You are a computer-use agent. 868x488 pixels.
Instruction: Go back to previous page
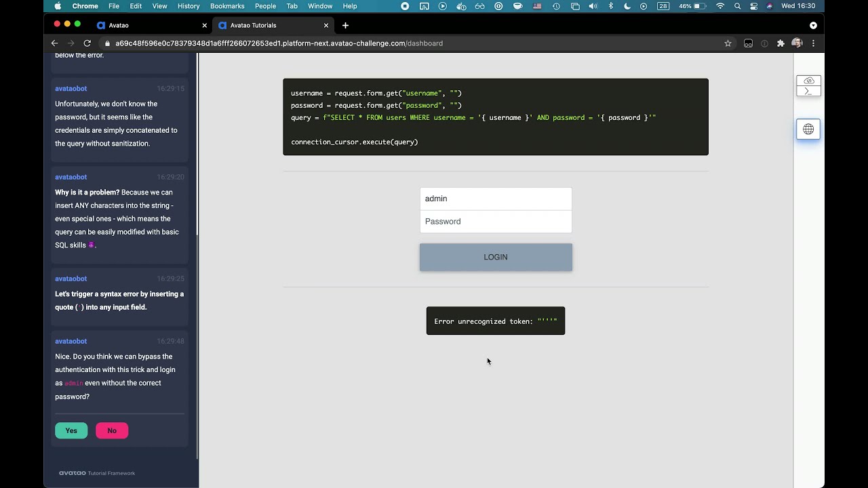[55, 43]
